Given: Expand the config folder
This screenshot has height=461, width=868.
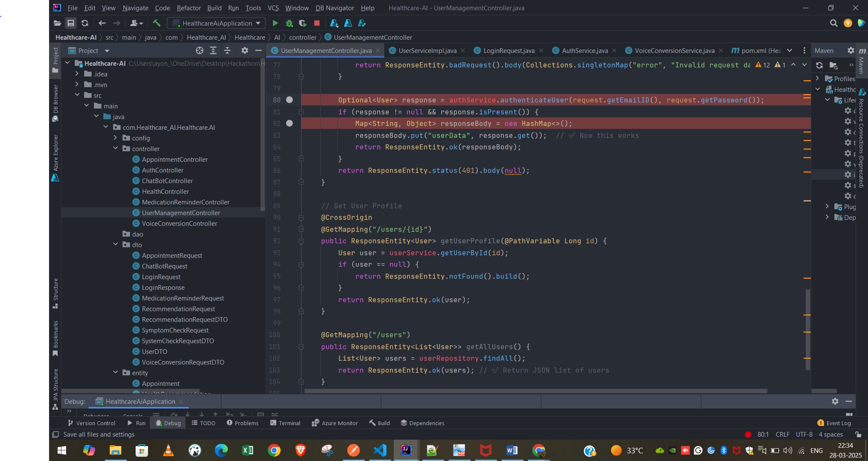Looking at the screenshot, I should (116, 138).
